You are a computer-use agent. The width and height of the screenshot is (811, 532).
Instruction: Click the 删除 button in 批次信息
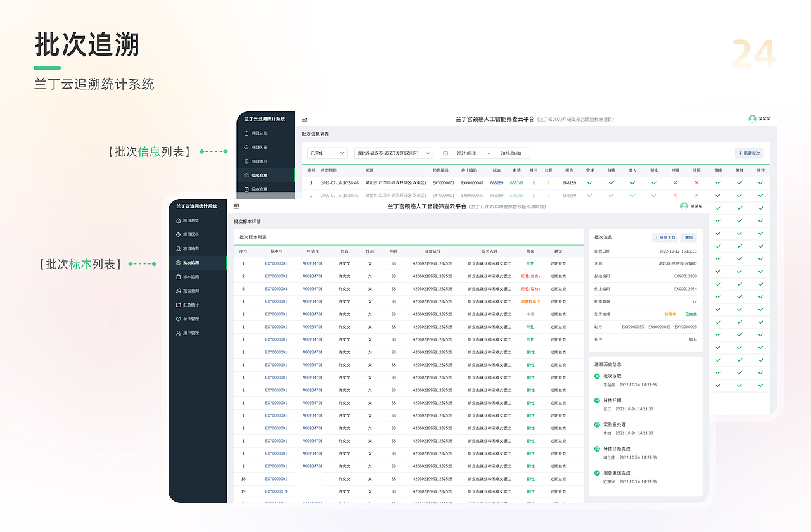pos(689,237)
